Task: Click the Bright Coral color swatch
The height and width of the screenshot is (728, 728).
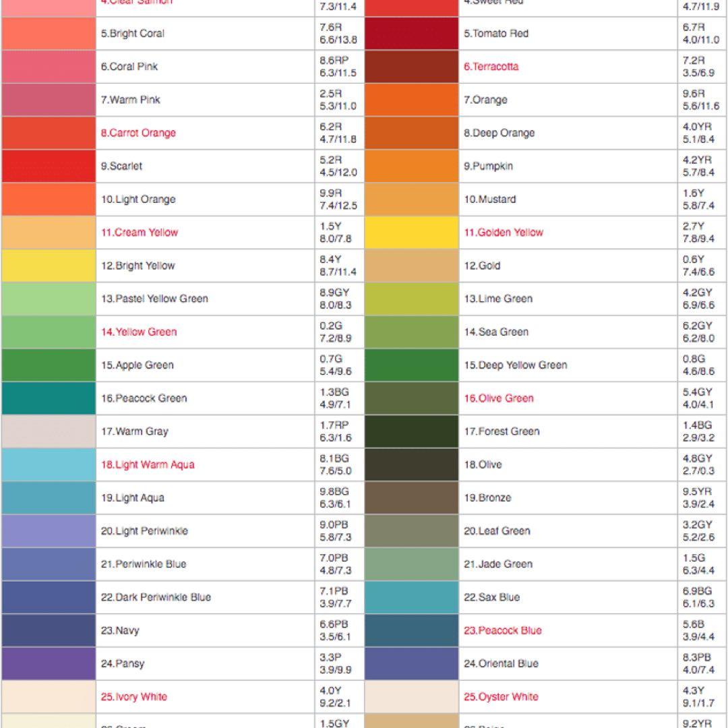Action: point(49,34)
